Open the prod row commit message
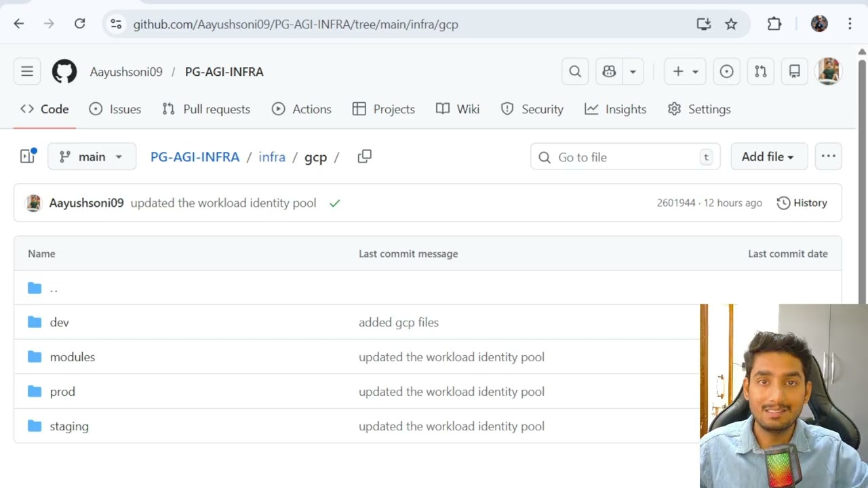Screen dimensions: 868x488 tap(452, 391)
